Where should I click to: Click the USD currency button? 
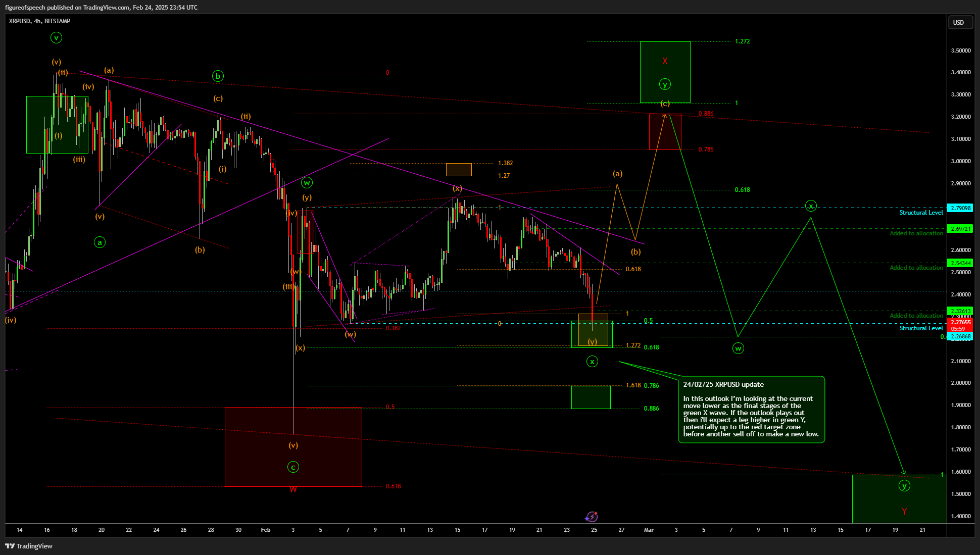959,22
